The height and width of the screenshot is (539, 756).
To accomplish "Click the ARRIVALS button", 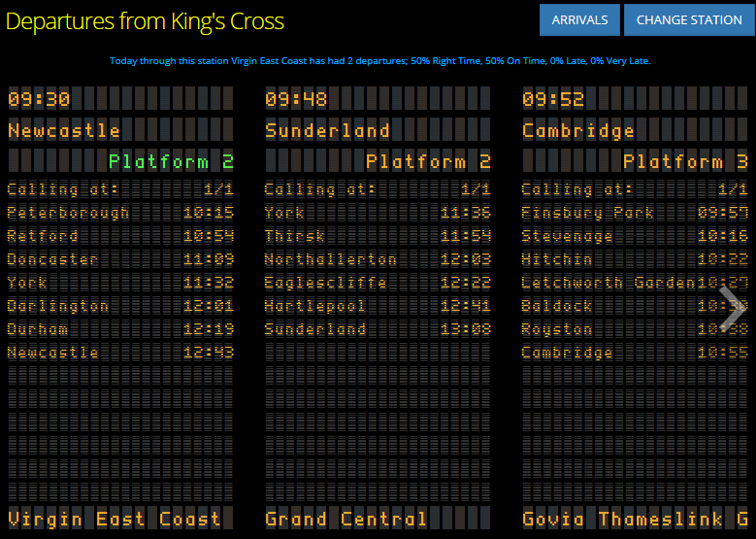I will click(579, 19).
